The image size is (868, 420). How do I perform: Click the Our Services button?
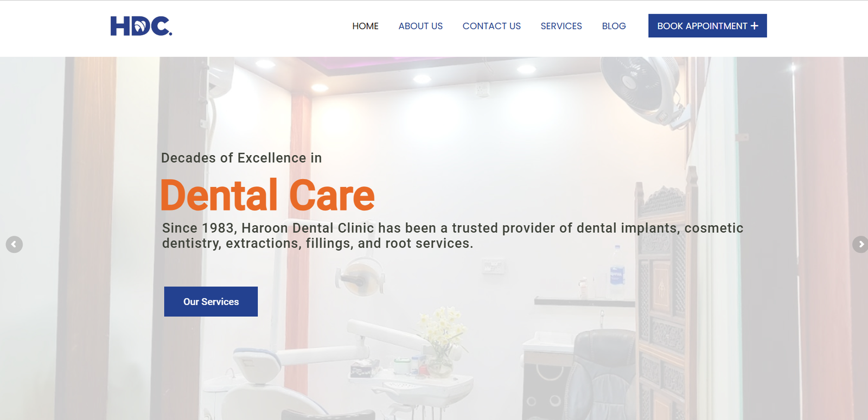click(211, 301)
